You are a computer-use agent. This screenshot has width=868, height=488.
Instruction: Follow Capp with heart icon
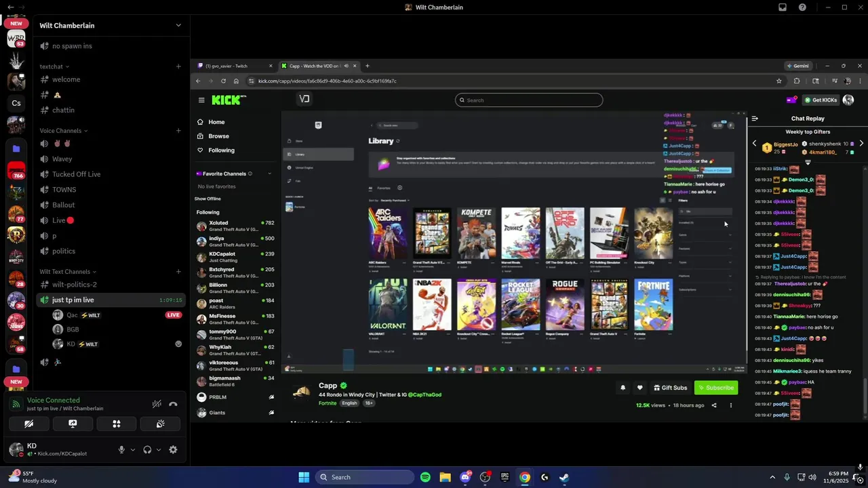click(x=639, y=388)
